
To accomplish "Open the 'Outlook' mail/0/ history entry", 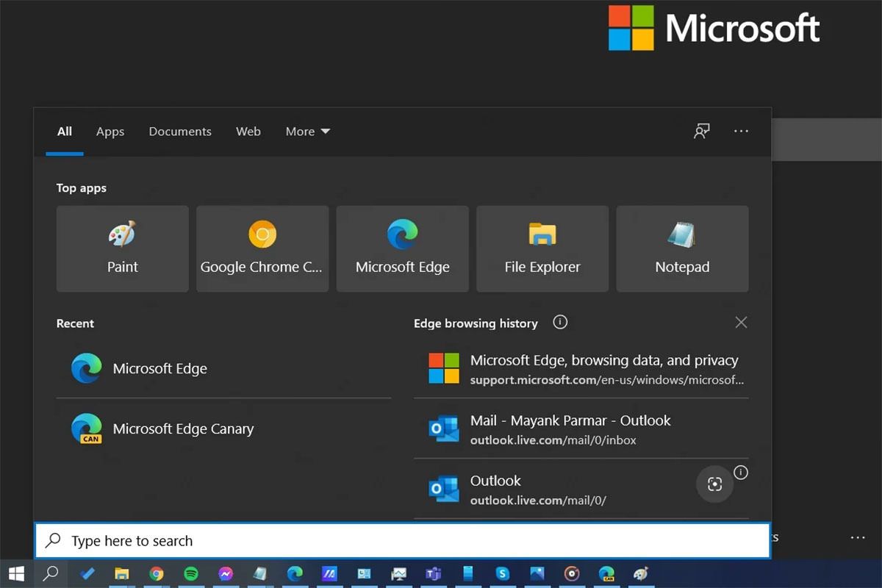I will point(581,489).
